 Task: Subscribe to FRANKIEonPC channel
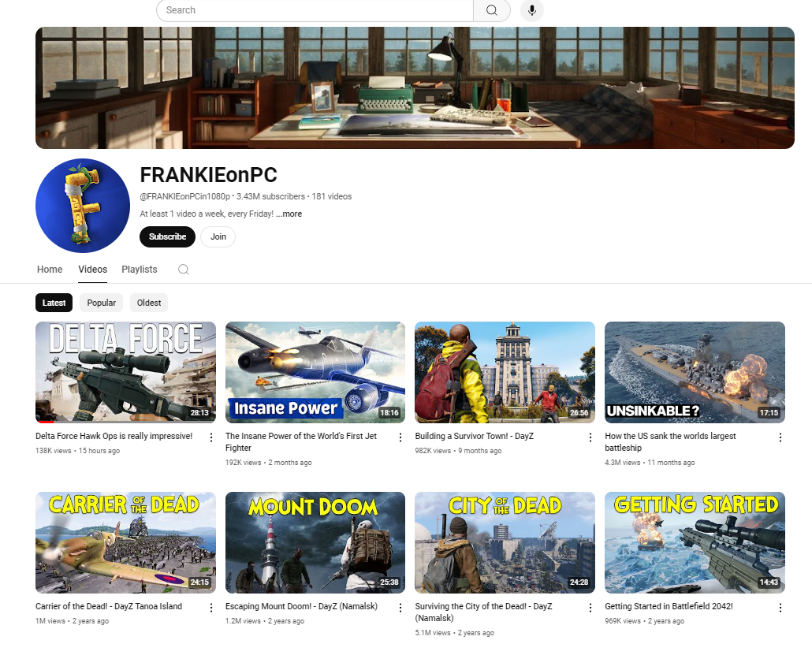pos(167,236)
